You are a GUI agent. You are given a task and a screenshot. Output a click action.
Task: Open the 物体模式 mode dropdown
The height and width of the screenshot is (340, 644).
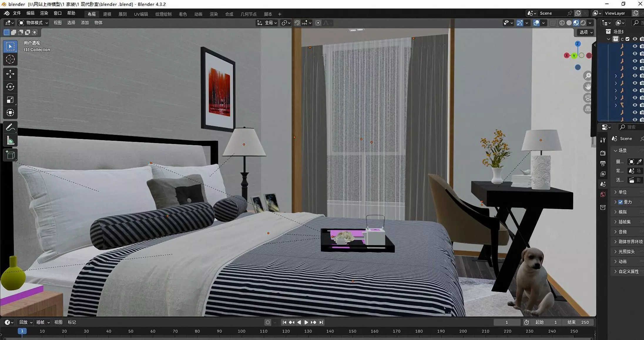coord(33,23)
